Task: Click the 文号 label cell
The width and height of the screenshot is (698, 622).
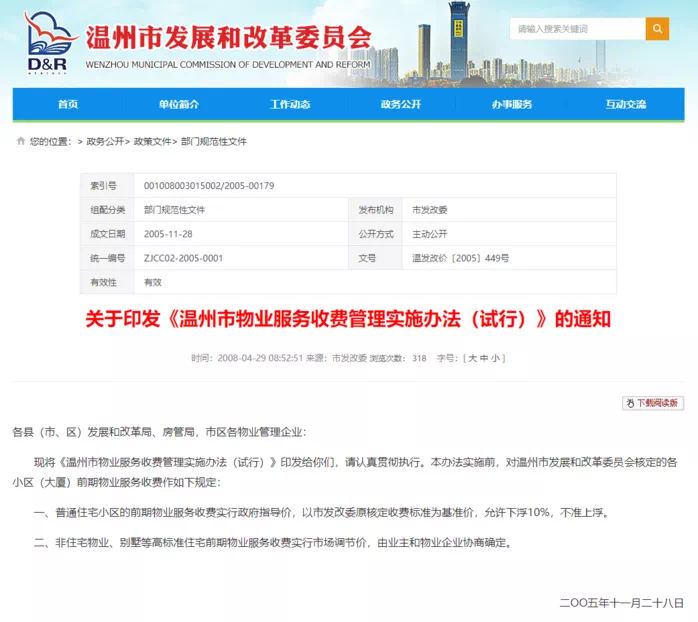Action: coord(376,258)
